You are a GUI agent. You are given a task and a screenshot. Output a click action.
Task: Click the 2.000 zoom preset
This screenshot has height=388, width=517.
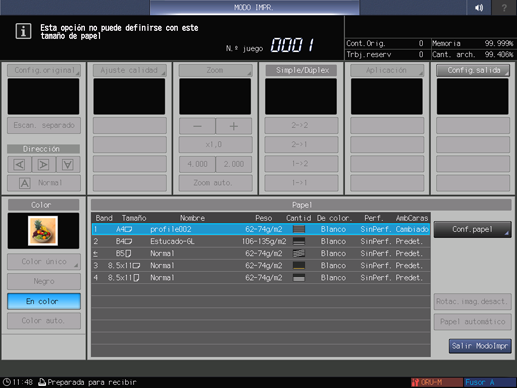tap(234, 164)
